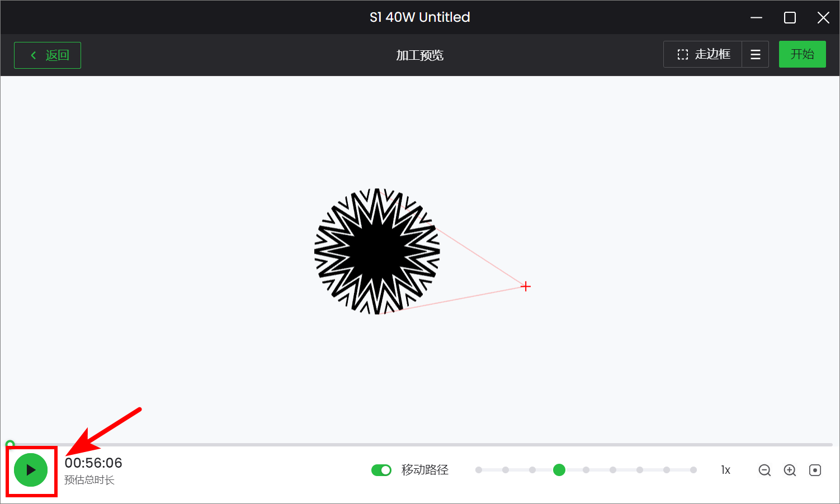Click the middle of the preview progress bar
Viewport: 840px width, 504px height.
419,445
